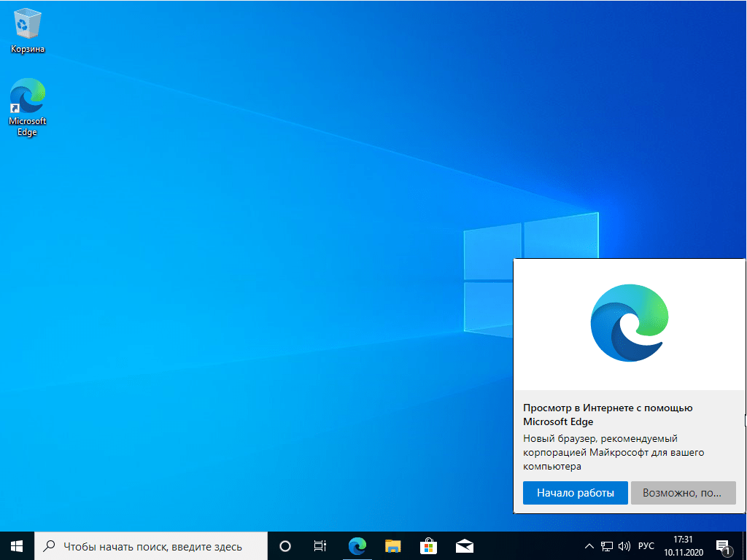
Task: Open Microsoft Store from the taskbar
Action: [x=428, y=545]
